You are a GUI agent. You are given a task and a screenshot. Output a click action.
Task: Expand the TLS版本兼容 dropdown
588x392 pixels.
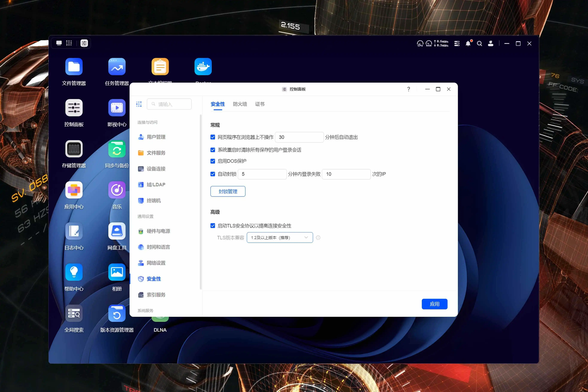coord(280,238)
